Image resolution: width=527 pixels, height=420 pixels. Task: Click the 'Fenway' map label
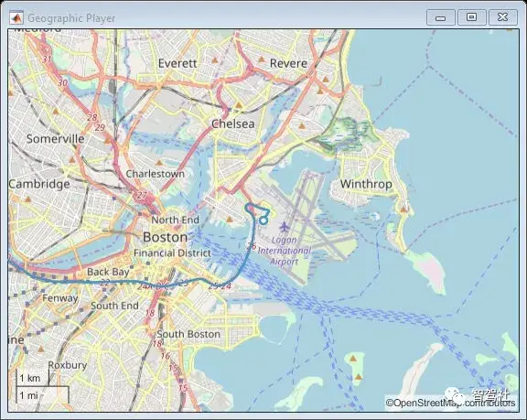pyautogui.click(x=59, y=298)
